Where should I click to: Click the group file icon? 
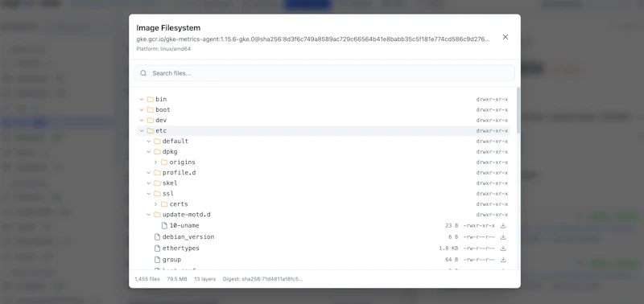tap(157, 260)
